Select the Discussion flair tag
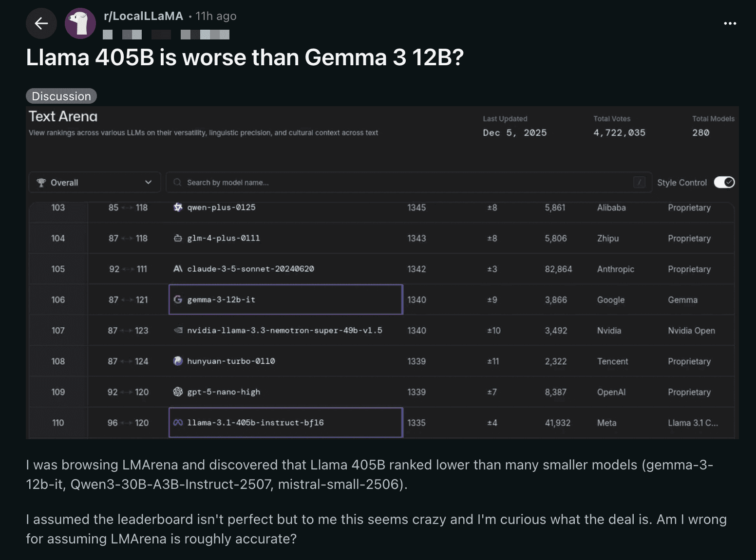 tap(61, 96)
